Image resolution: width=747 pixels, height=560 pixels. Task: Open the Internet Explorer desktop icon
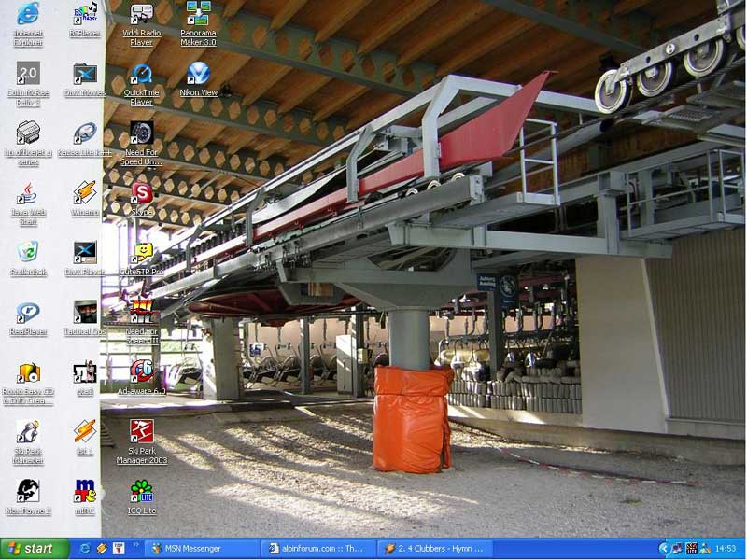click(28, 15)
